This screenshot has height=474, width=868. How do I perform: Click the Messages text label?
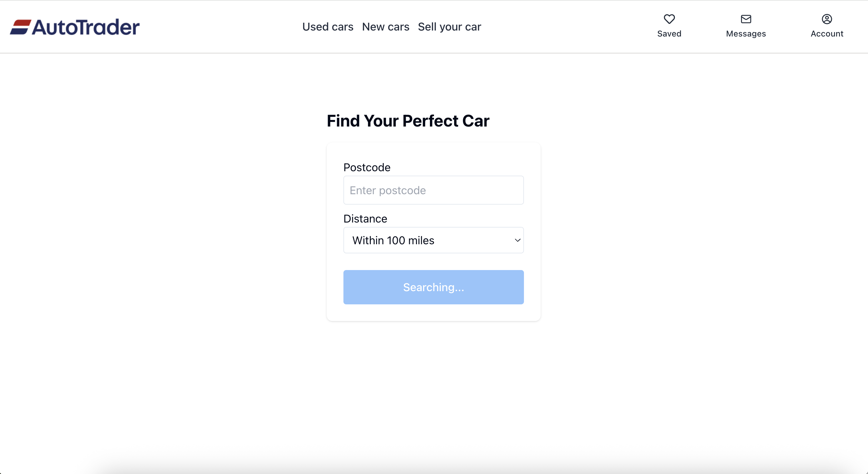coord(746,34)
